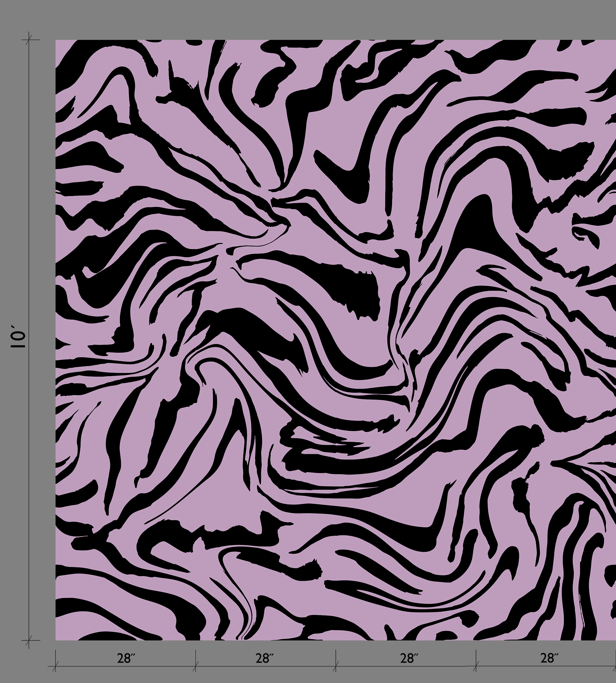Click the top edge of the wallpaper panel

click(x=305, y=41)
